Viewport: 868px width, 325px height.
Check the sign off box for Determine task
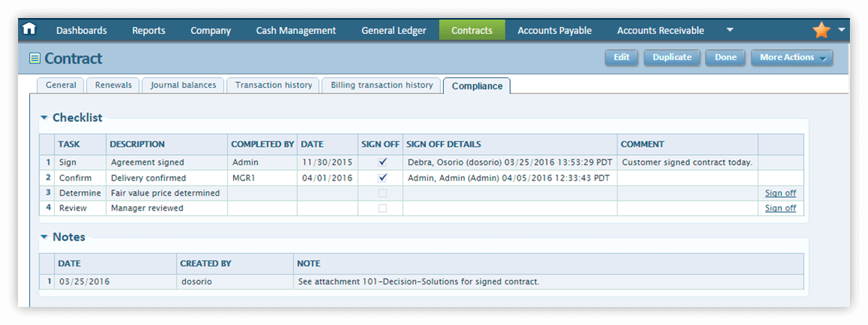pyautogui.click(x=383, y=193)
